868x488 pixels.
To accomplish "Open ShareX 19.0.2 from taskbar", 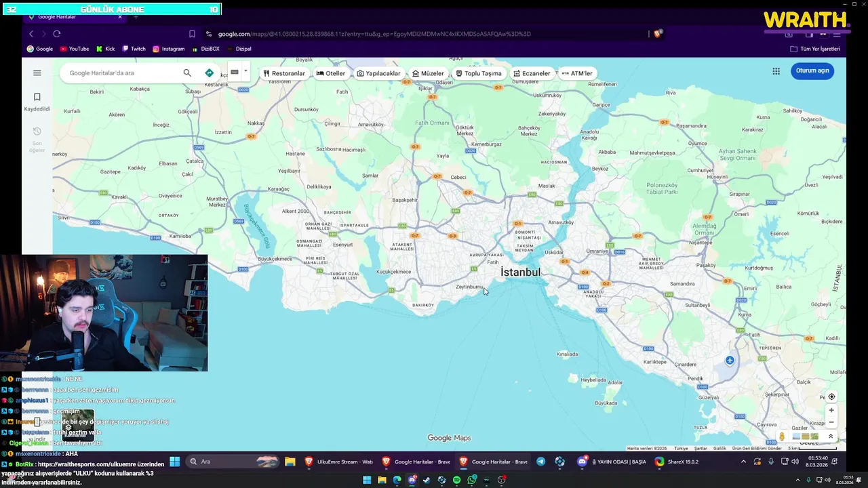I will click(x=677, y=462).
